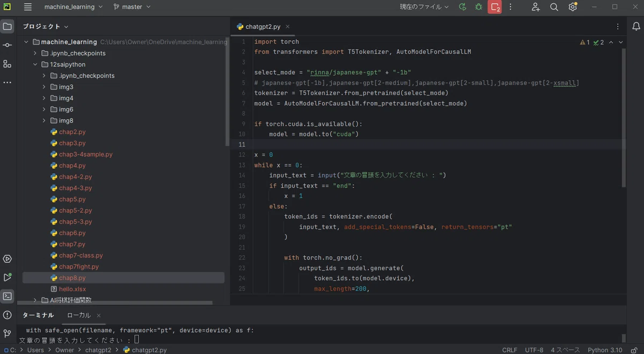Open more run actions menu

click(510, 7)
